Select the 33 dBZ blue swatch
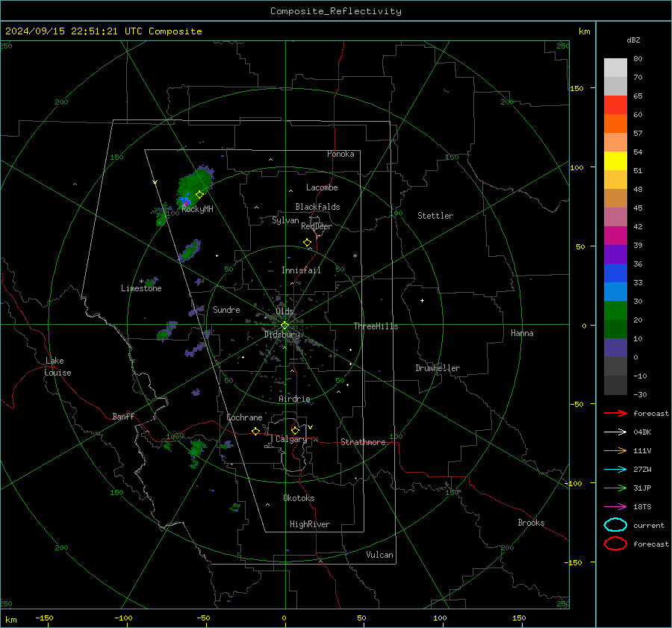672x628 pixels. pyautogui.click(x=615, y=273)
